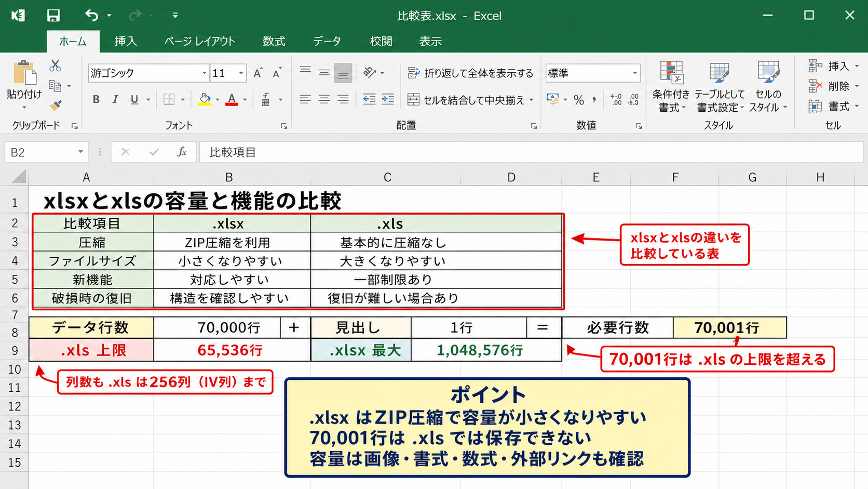Image resolution: width=868 pixels, height=489 pixels.
Task: Click the Cut scissors icon
Action: (55, 65)
